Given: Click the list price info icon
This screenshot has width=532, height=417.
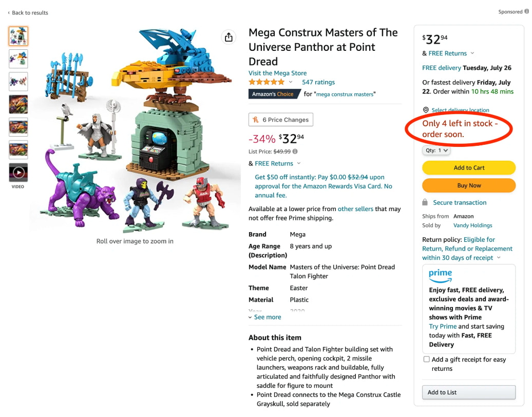Looking at the screenshot, I should [295, 151].
